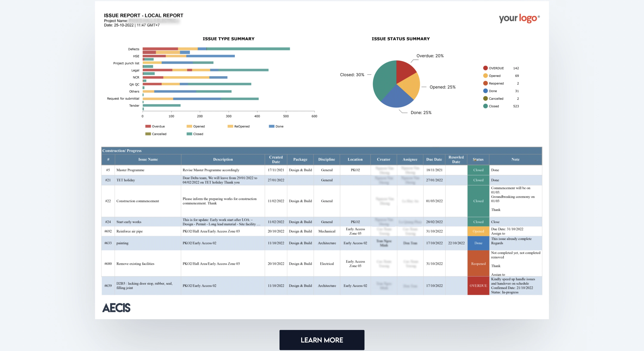Click the Closed legend swatch under bar chart
This screenshot has width=644, height=351.
coord(189,134)
